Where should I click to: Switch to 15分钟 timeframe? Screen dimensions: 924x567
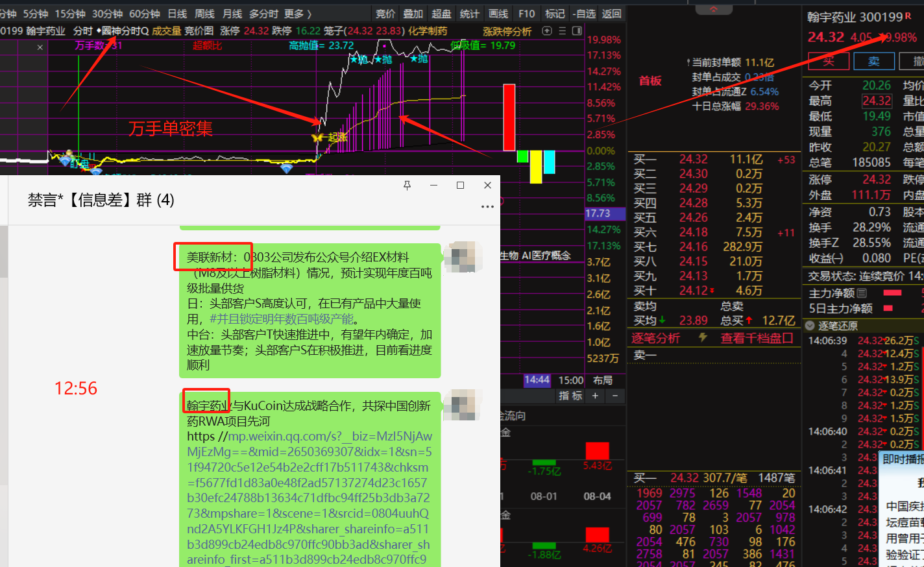(70, 14)
